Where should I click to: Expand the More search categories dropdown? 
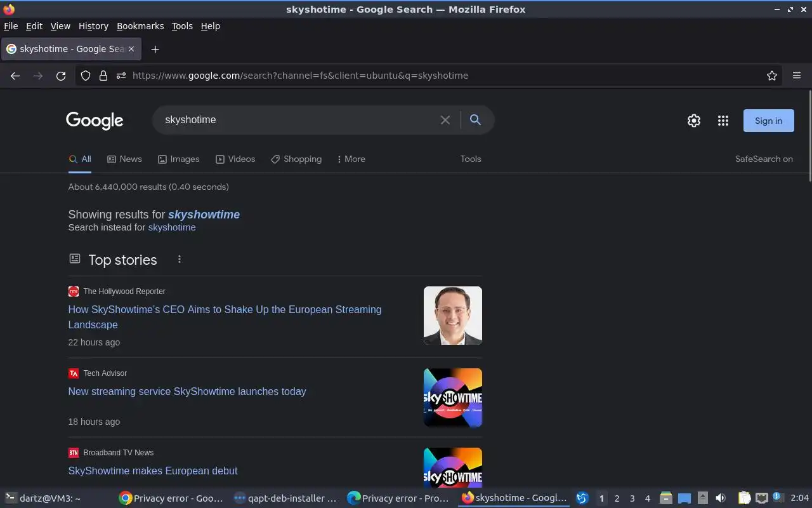[x=351, y=159]
